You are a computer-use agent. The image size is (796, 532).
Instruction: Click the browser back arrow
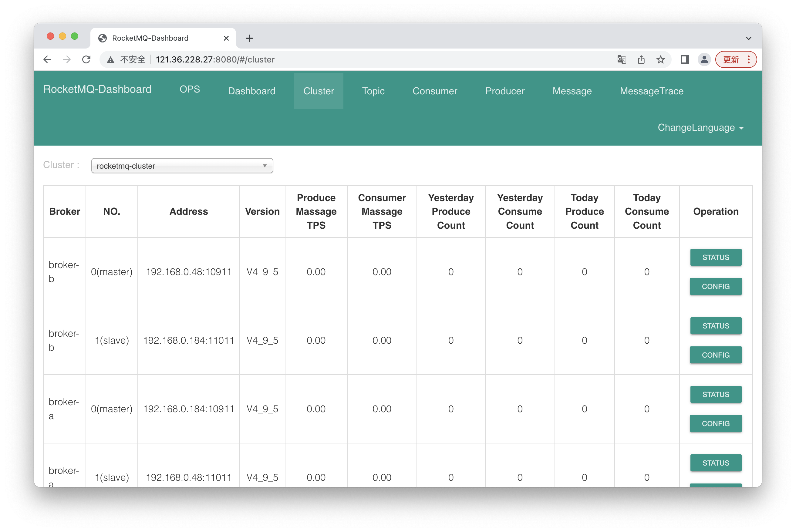48,59
